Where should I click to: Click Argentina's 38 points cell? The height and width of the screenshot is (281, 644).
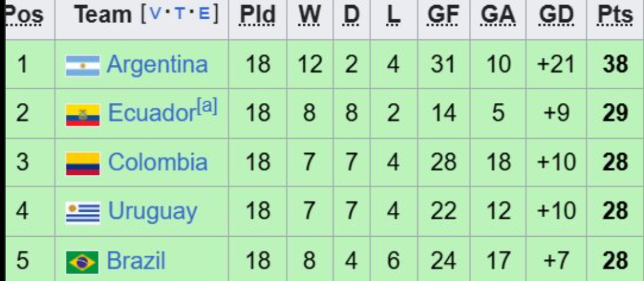click(x=615, y=64)
